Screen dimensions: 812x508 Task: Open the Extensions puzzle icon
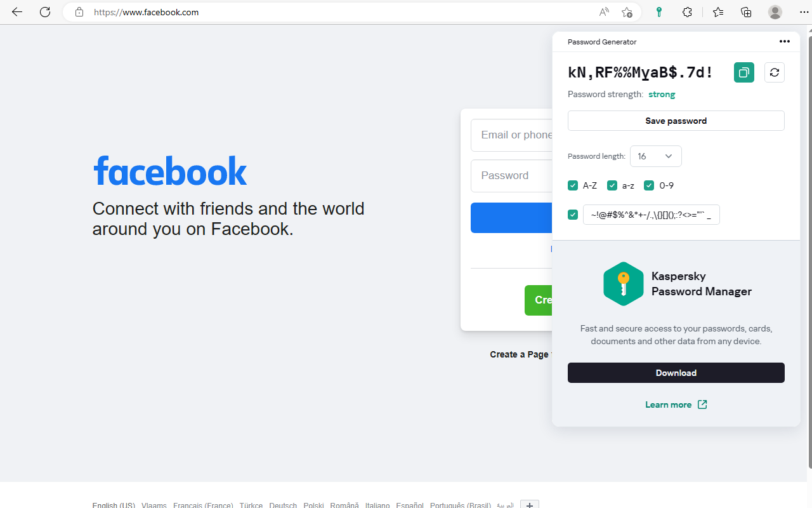687,12
